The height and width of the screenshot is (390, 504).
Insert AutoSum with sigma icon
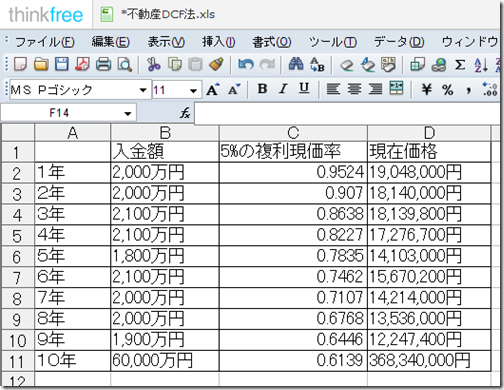460,64
